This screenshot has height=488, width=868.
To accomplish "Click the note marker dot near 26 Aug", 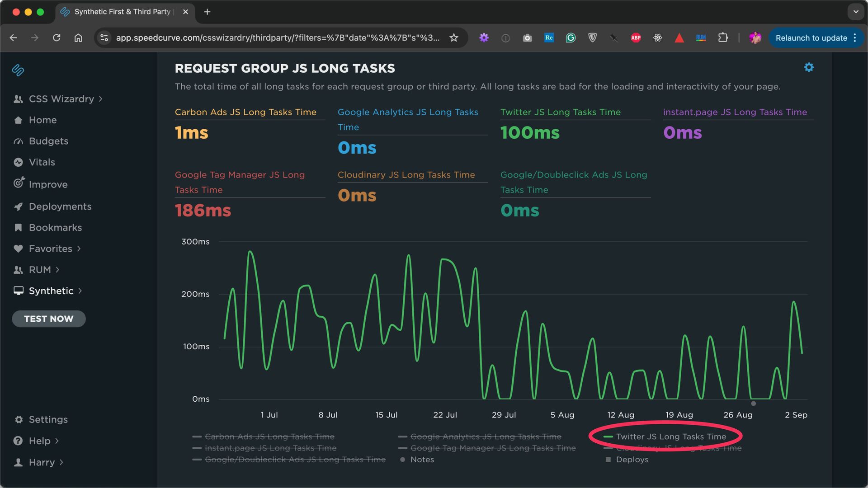I will [753, 404].
